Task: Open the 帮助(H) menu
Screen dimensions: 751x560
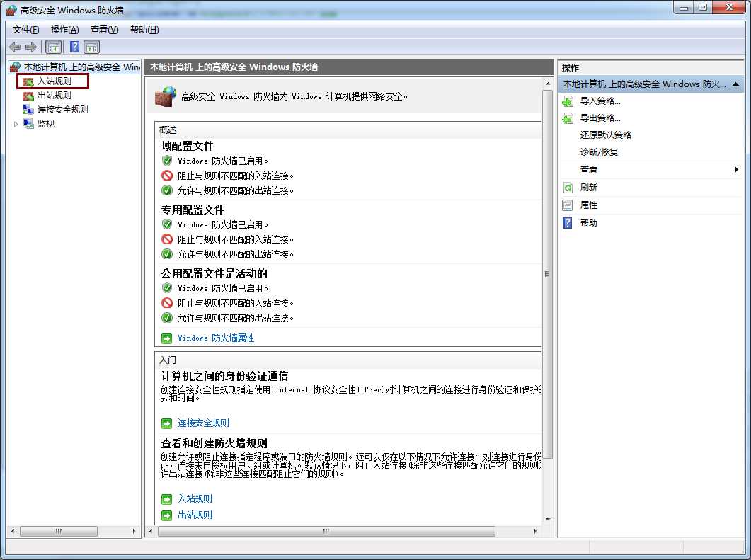Action: point(144,30)
